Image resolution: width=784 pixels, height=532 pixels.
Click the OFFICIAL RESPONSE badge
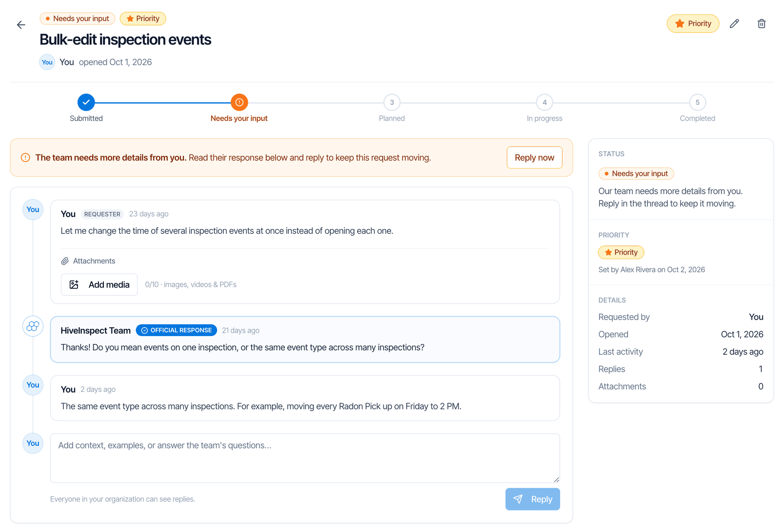coord(176,330)
